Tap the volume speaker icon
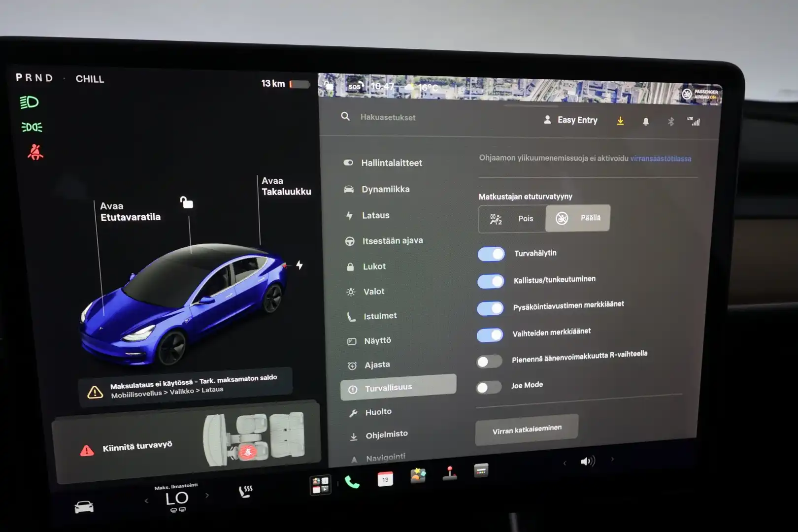This screenshot has height=532, width=798. pyautogui.click(x=588, y=462)
